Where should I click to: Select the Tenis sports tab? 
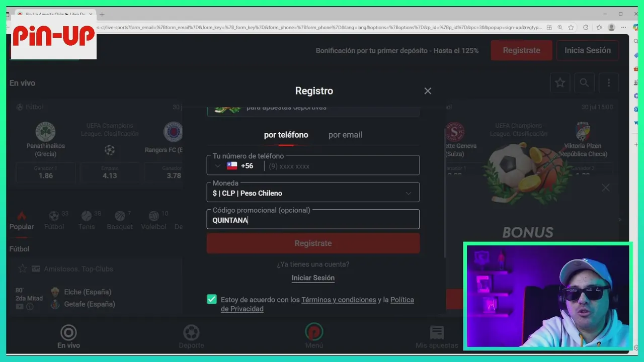pos(87,221)
